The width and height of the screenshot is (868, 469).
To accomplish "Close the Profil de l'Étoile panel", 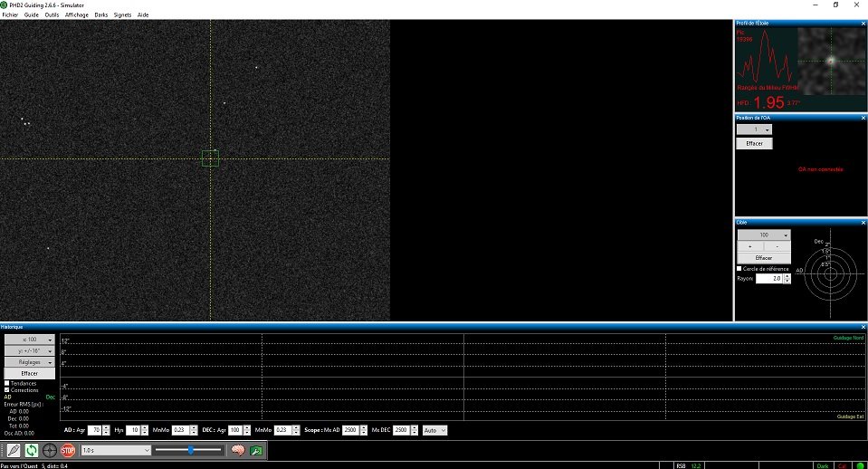I will pyautogui.click(x=863, y=24).
